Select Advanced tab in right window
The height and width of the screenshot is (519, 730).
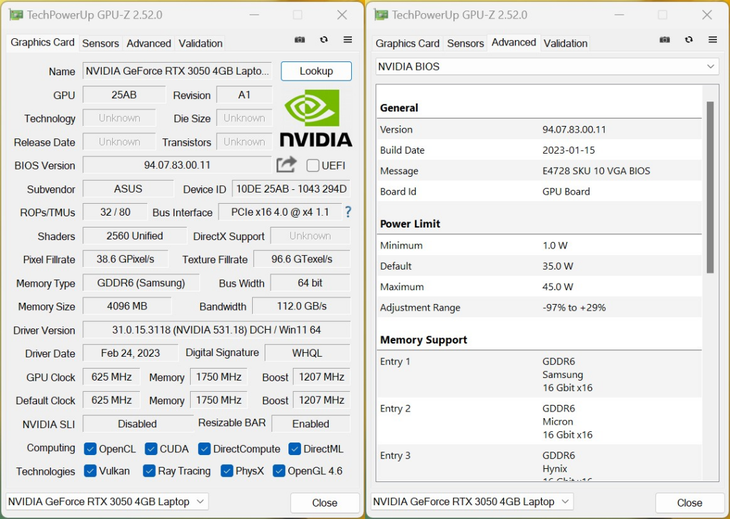pos(514,42)
